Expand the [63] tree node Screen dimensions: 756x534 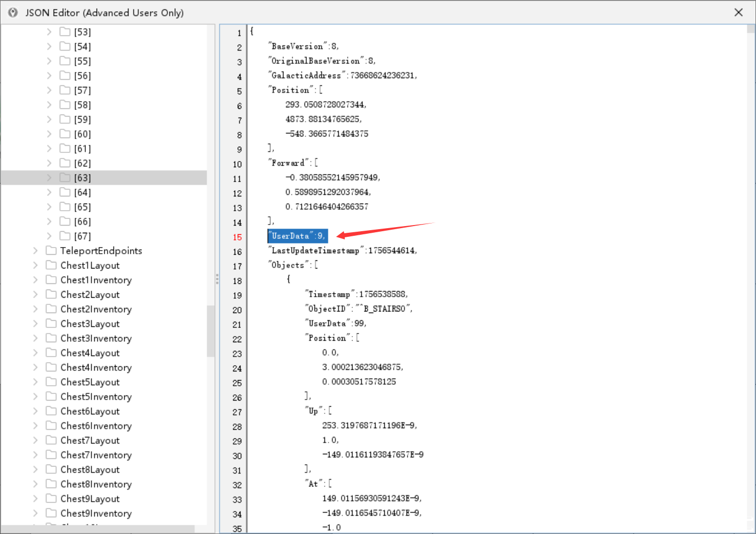pyautogui.click(x=49, y=177)
